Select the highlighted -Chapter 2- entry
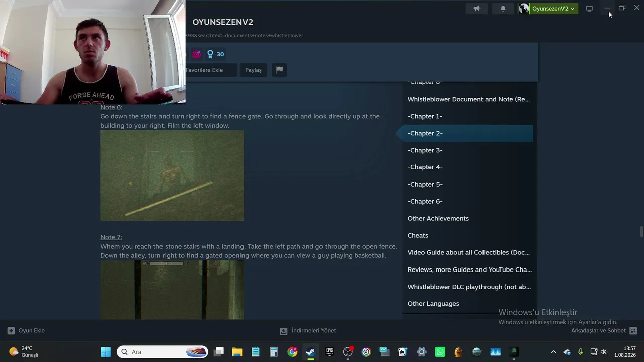The width and height of the screenshot is (644, 362). click(x=468, y=133)
